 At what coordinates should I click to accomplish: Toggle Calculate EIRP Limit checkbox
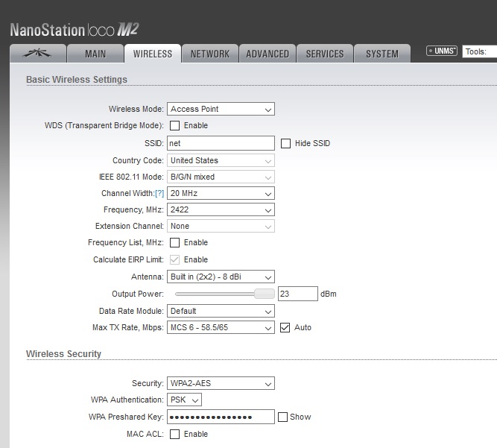pos(174,259)
